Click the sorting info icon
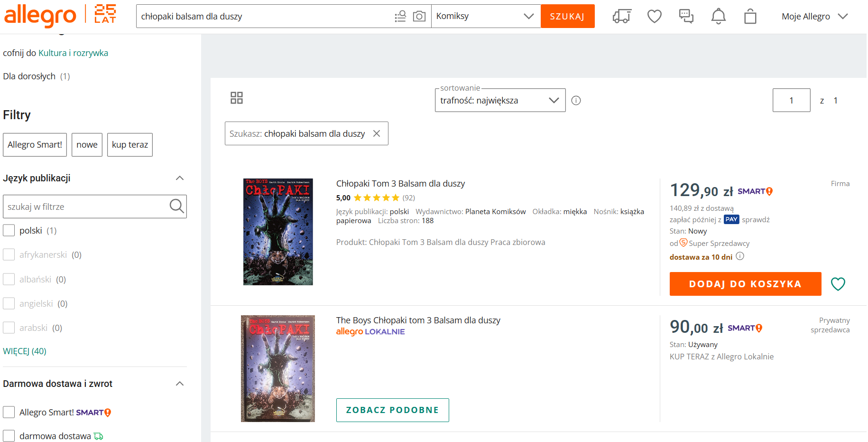Viewport: 868px width, 442px height. coord(576,101)
